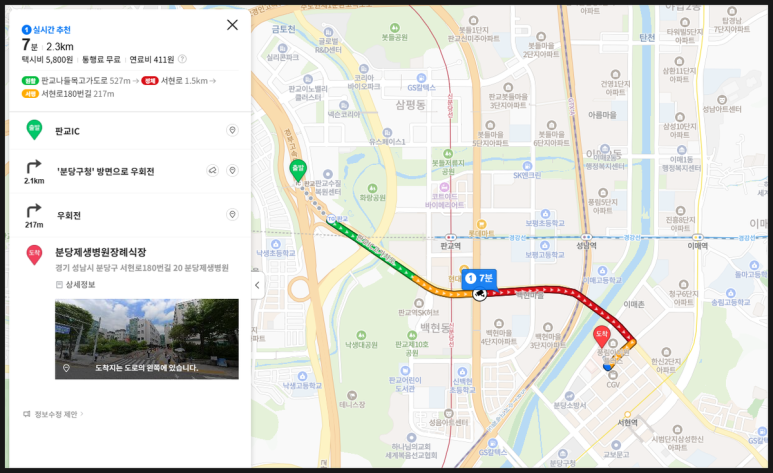773x473 pixels.
Task: Select the 성남역 station marker
Action: [x=586, y=238]
